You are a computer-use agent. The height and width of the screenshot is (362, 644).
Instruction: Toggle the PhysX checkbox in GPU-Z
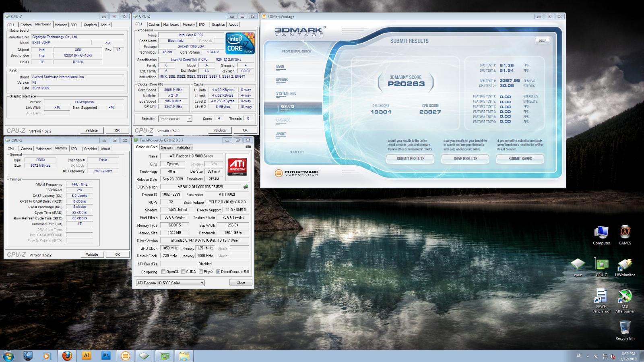coord(201,272)
